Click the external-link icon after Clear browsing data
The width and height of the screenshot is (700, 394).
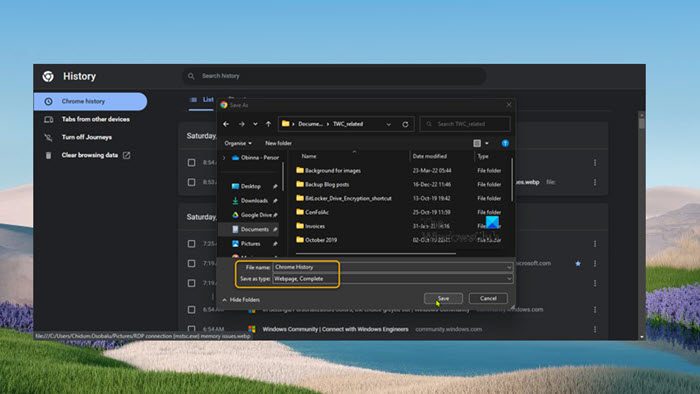pyautogui.click(x=126, y=155)
